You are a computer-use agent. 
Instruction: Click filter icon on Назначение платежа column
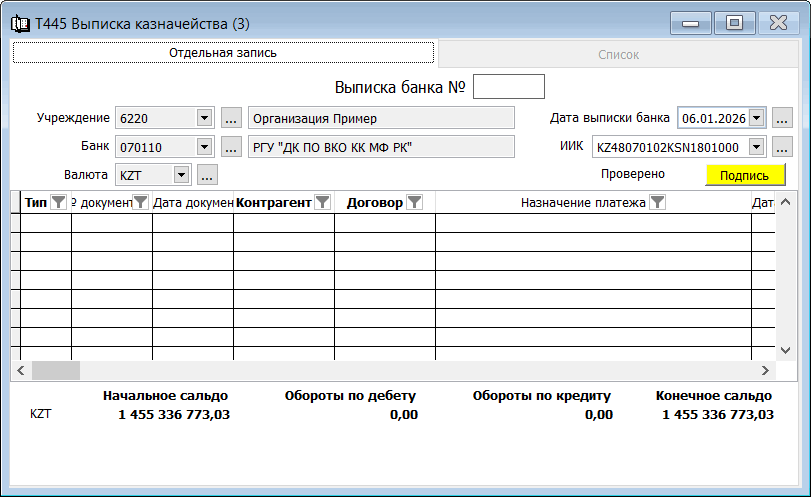click(657, 202)
